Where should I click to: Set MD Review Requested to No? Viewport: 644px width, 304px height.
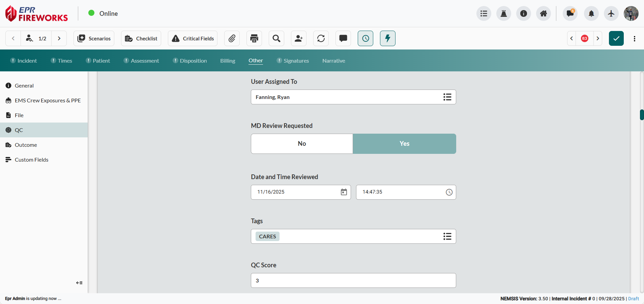302,144
